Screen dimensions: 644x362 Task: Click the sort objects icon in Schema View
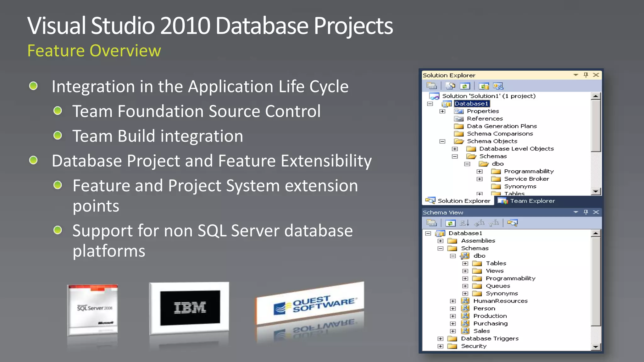(x=464, y=223)
